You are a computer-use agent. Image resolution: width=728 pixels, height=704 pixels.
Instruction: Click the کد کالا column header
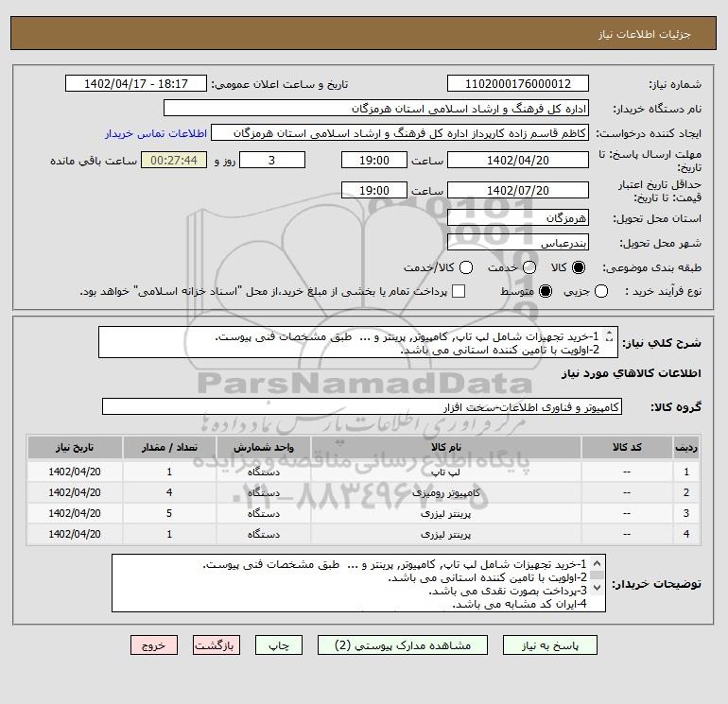[627, 447]
